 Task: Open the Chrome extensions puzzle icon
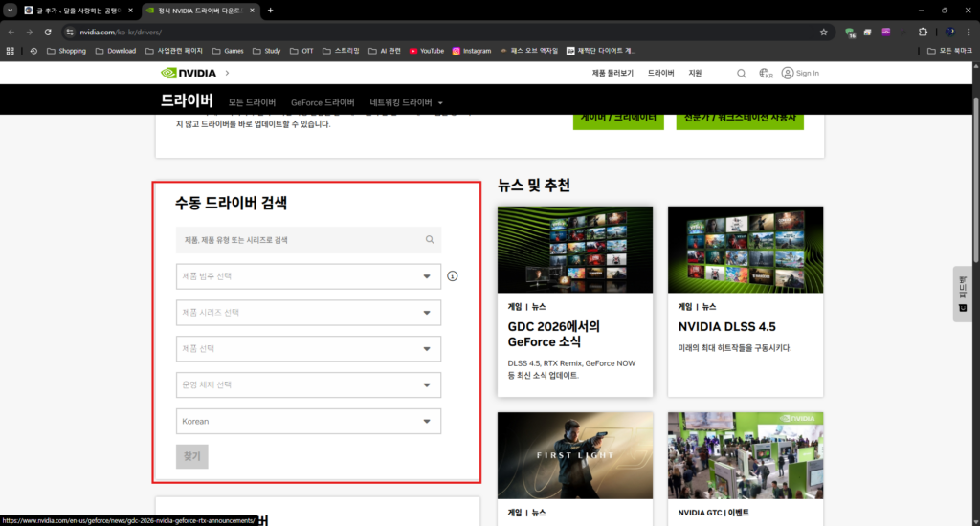click(x=924, y=32)
